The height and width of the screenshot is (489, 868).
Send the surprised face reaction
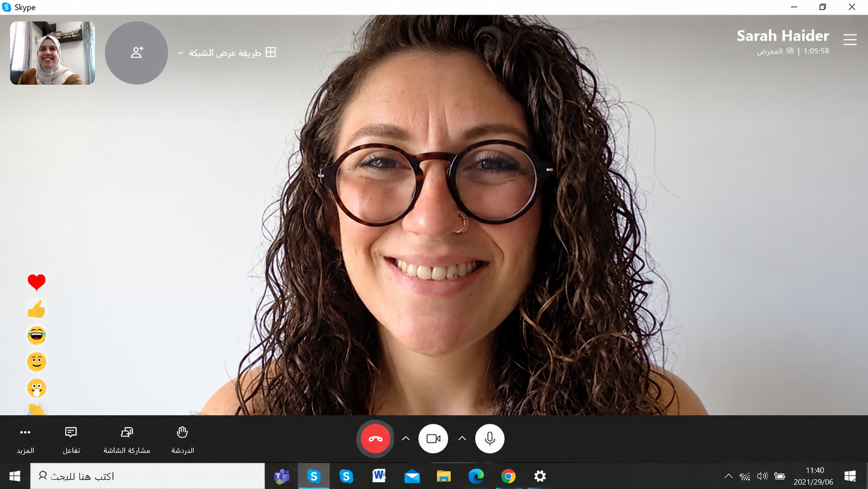36,388
